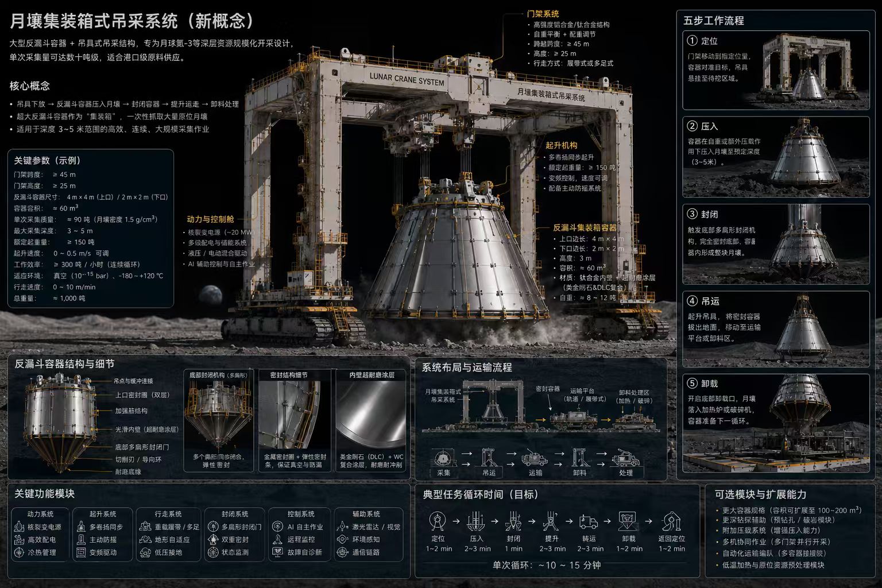The image size is (882, 588).
Task: Click the 双重密封 icon
Action: (x=213, y=540)
